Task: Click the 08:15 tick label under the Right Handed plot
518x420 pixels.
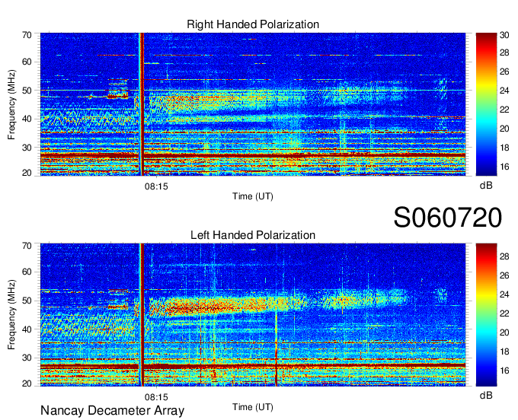Action: [156, 186]
